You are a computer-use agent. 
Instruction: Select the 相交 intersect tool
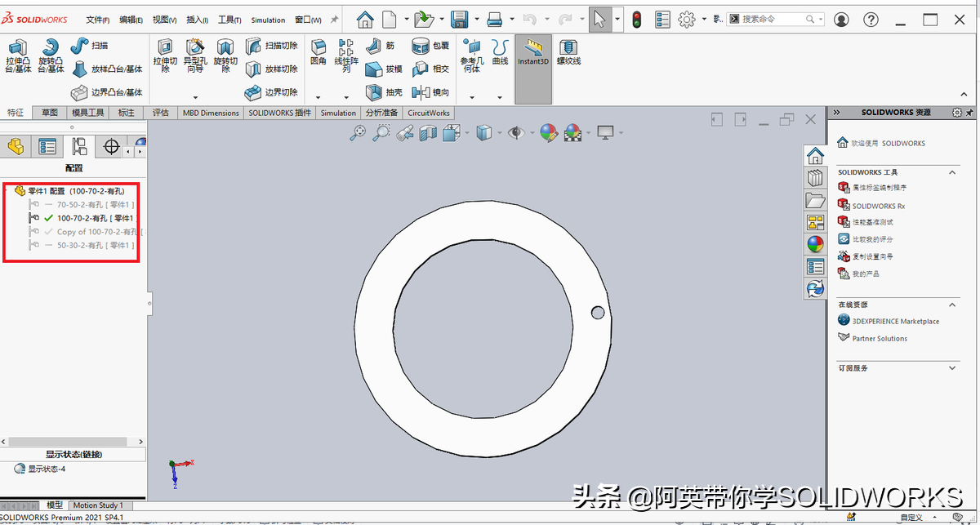click(x=431, y=69)
